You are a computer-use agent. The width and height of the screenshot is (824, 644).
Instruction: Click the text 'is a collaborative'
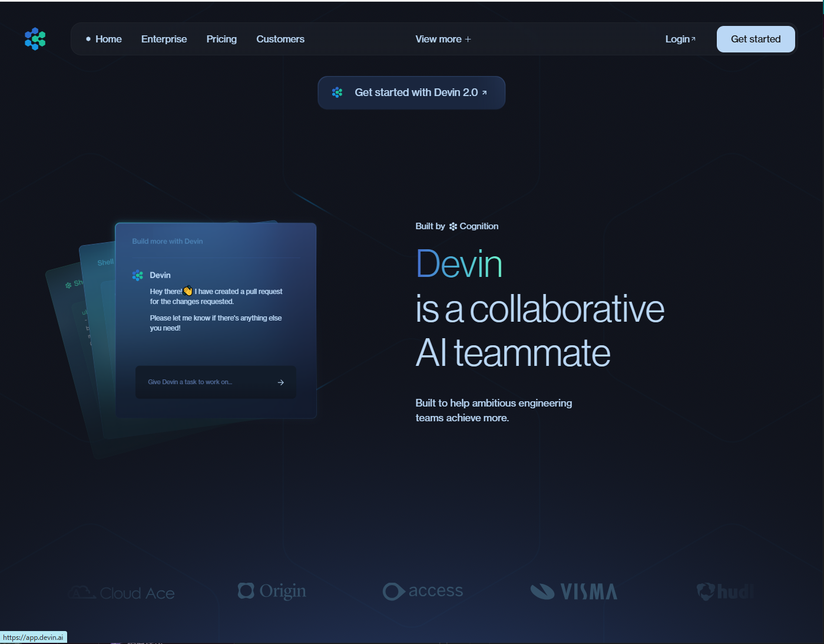[x=540, y=309]
